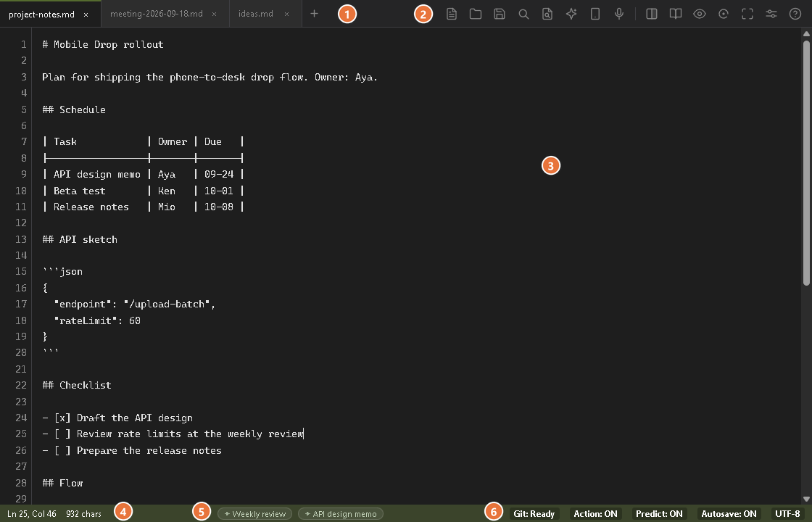
Task: Create a new document with the file icon
Action: pyautogui.click(x=452, y=14)
